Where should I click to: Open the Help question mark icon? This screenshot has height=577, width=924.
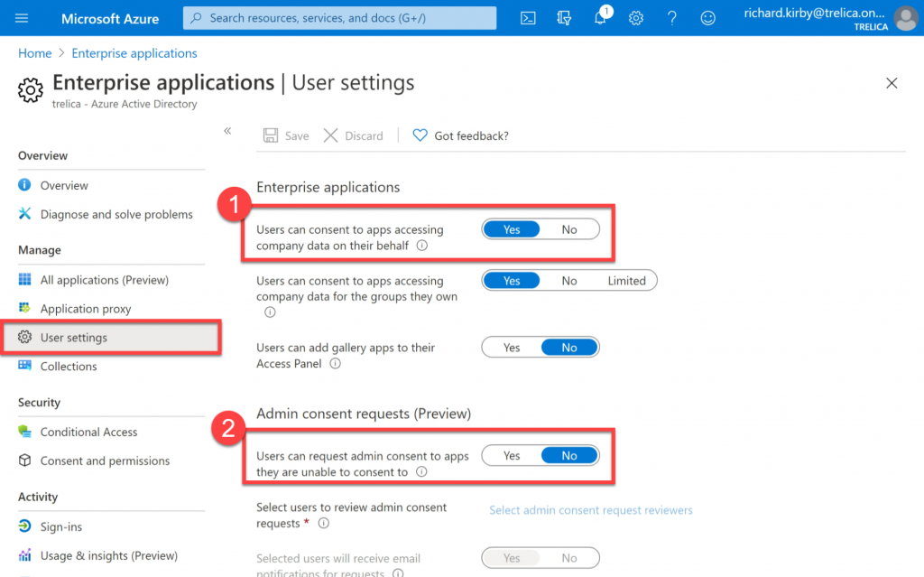[x=672, y=17]
